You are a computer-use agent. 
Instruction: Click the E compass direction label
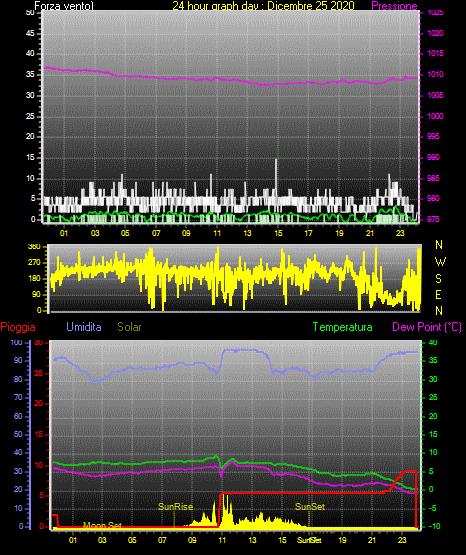[438, 294]
